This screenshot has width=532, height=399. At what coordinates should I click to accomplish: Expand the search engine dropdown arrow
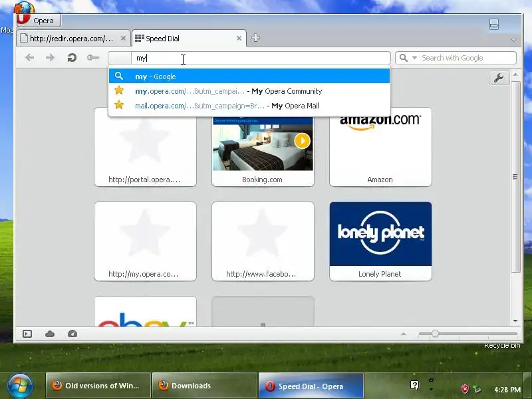[x=414, y=58]
